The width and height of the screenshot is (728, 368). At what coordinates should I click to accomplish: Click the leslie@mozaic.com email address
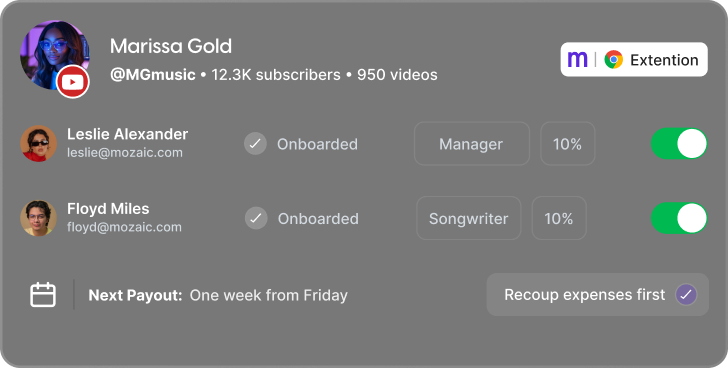[125, 153]
